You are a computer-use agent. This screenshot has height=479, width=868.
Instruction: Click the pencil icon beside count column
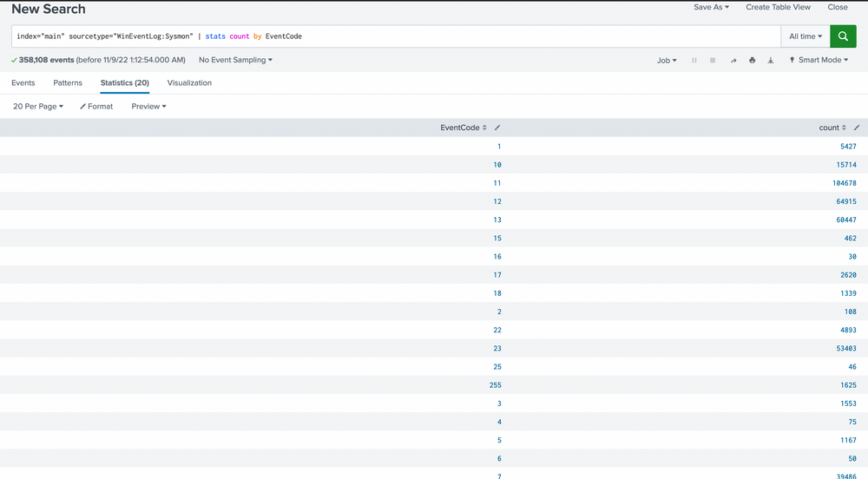click(x=857, y=128)
